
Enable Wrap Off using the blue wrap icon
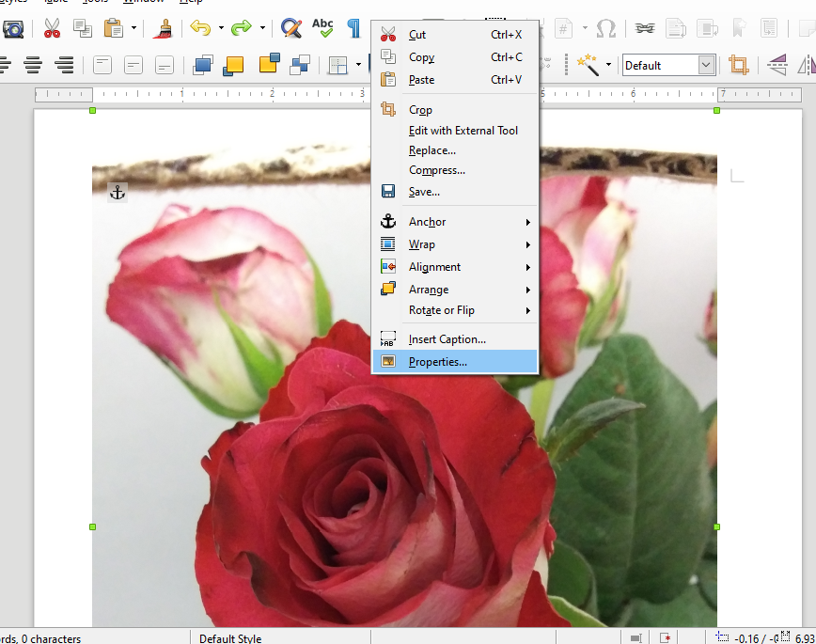point(202,64)
